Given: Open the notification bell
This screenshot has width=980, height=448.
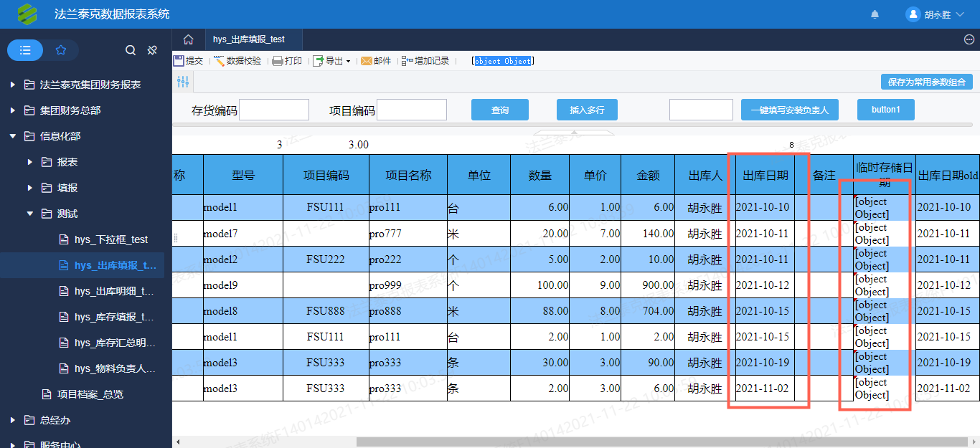Looking at the screenshot, I should click(x=875, y=14).
